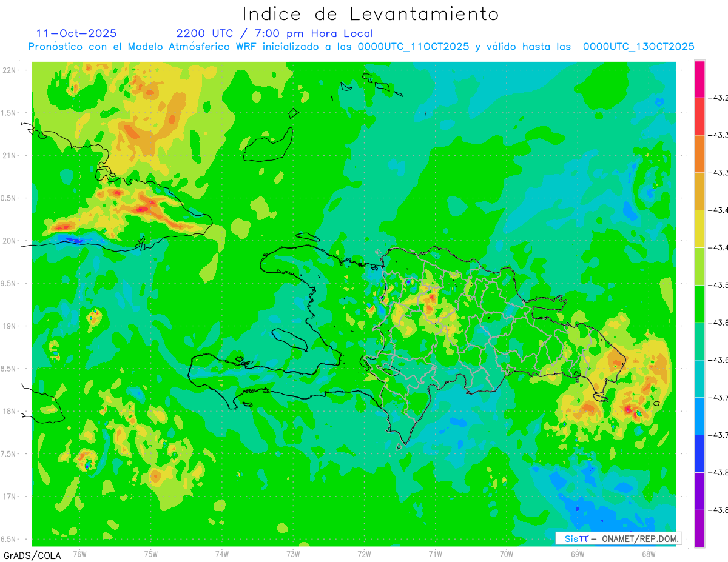The image size is (728, 562).
Task: Click the 68W longitude axis label
Action: 648,554
